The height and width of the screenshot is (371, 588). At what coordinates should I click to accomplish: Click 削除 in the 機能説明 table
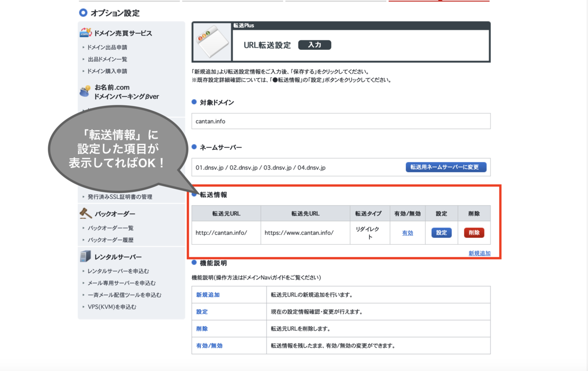pos(202,328)
